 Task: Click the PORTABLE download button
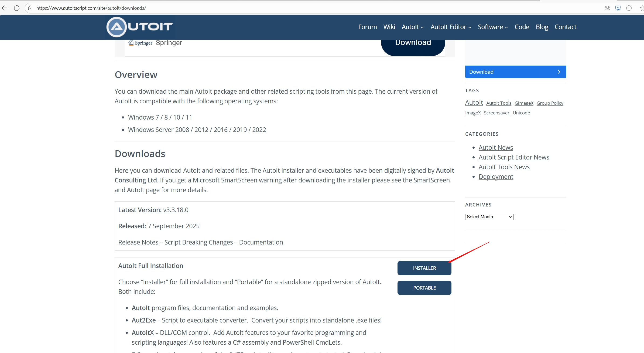click(x=424, y=288)
